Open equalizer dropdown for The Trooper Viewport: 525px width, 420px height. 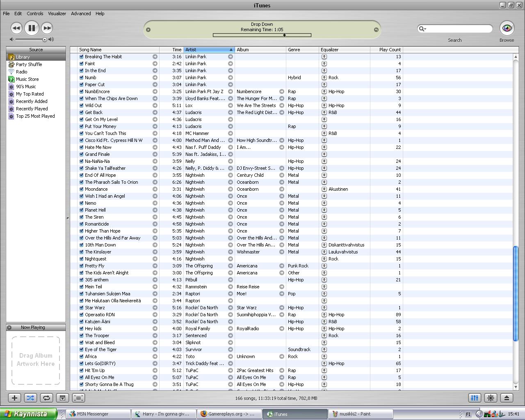pos(324,336)
